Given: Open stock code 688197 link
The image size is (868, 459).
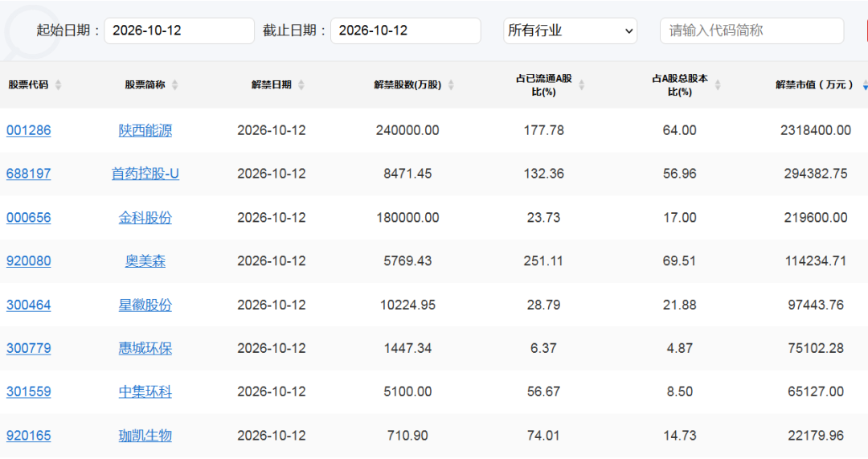Looking at the screenshot, I should (x=29, y=174).
